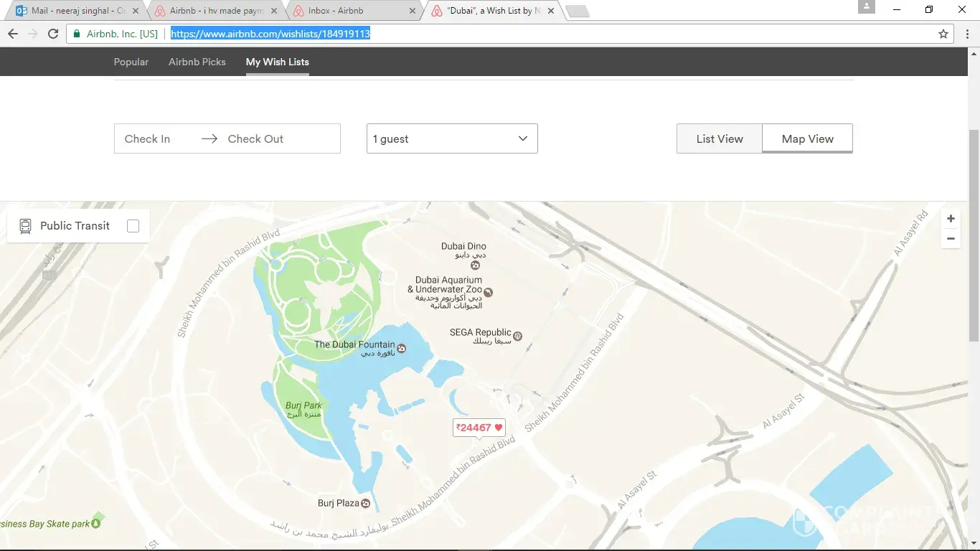The width and height of the screenshot is (980, 551).
Task: Enable the Public Transit checkbox
Action: pyautogui.click(x=133, y=226)
